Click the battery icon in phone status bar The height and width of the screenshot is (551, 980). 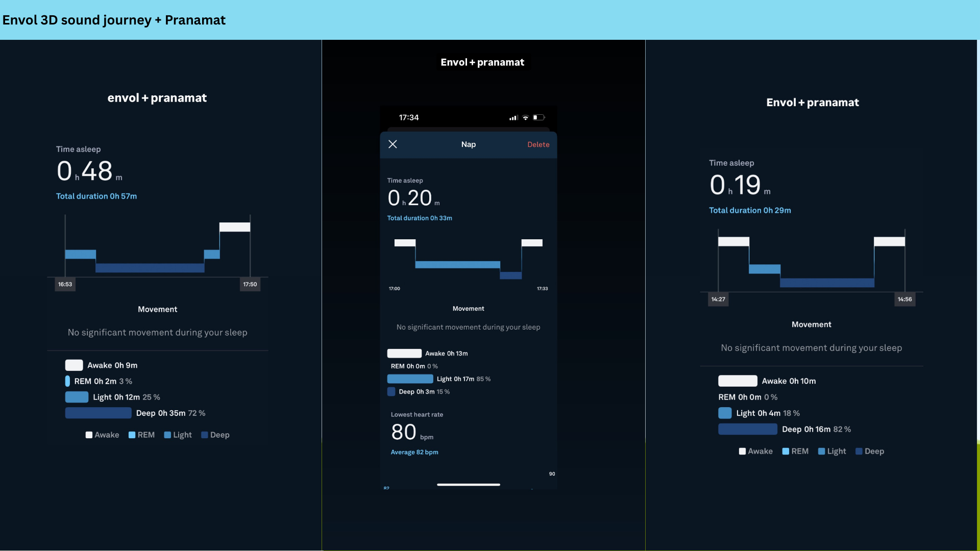click(x=538, y=118)
